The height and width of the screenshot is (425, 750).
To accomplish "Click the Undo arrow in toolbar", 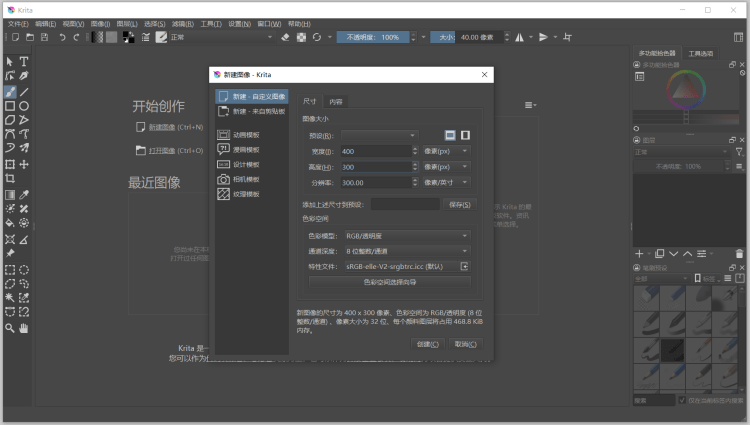I will click(x=62, y=37).
